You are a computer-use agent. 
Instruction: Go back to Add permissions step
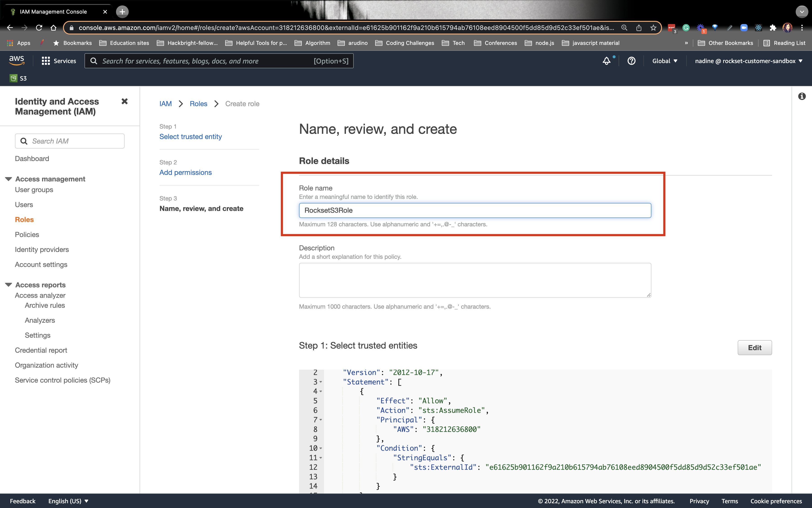tap(185, 172)
